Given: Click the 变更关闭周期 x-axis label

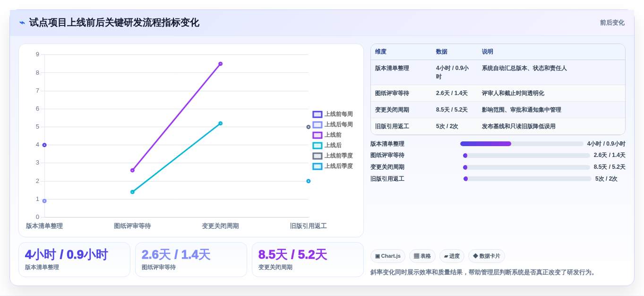Looking at the screenshot, I should 220,226.
